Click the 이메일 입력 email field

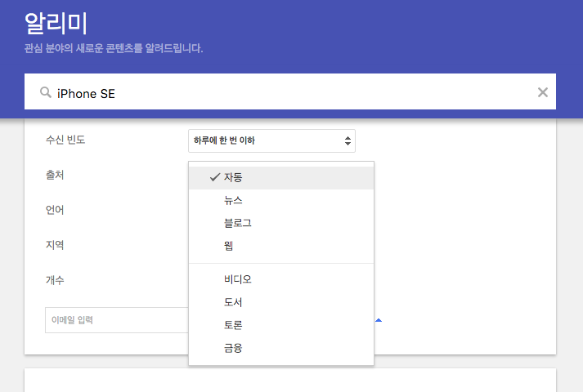click(117, 320)
